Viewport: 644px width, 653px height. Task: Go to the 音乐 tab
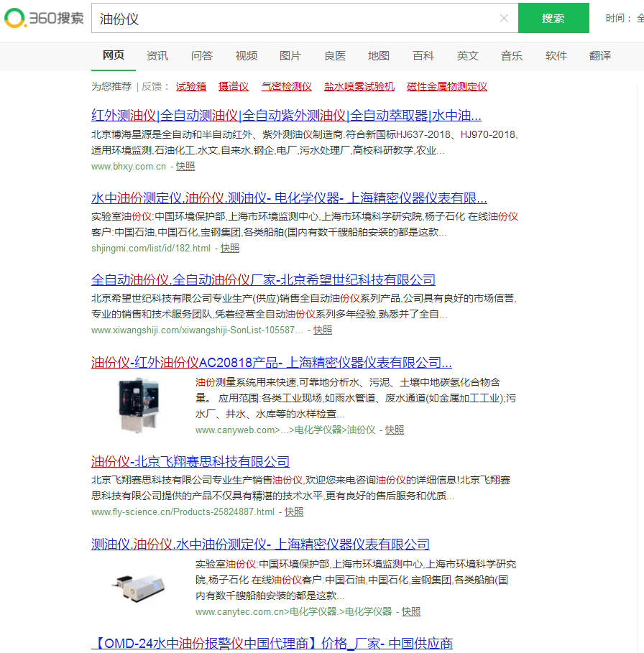[x=512, y=55]
